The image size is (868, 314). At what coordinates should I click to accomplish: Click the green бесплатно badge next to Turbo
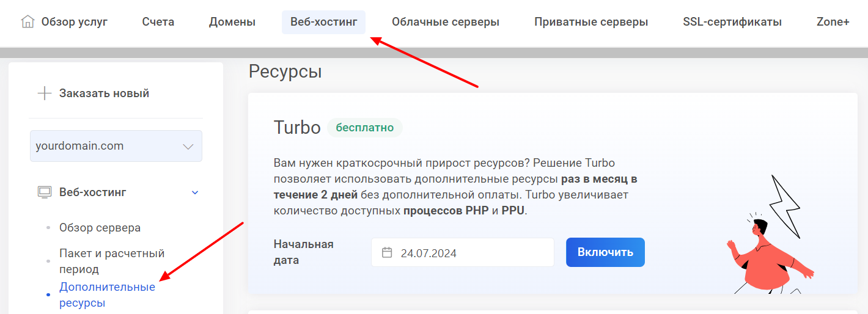(364, 128)
